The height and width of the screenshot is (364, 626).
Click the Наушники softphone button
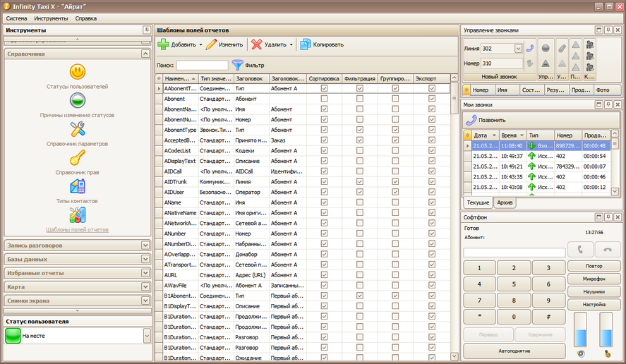[594, 291]
